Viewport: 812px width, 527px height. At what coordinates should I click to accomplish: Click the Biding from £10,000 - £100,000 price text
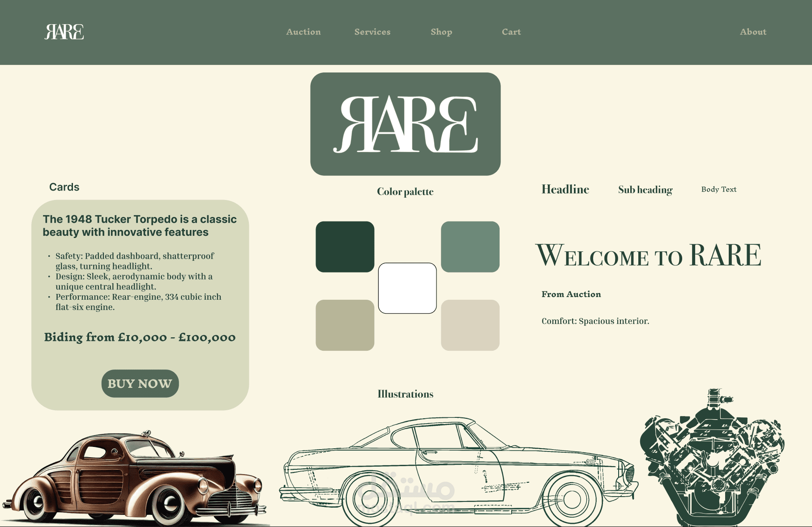pyautogui.click(x=140, y=337)
